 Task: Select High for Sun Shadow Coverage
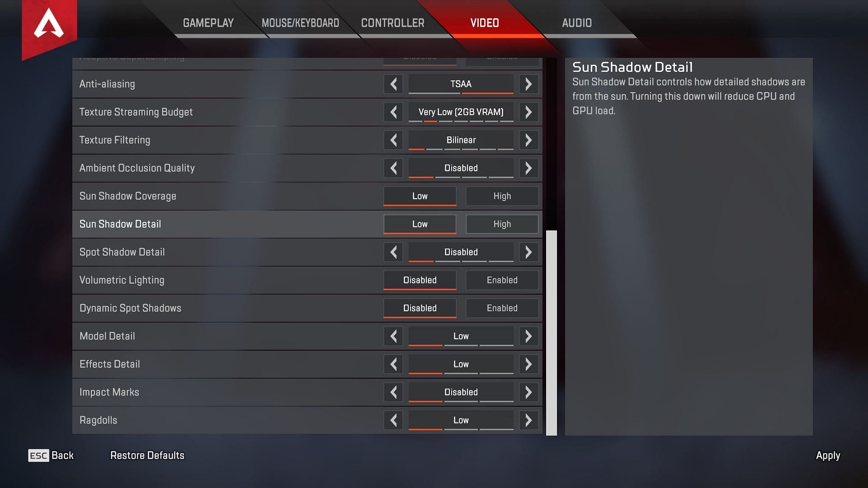501,196
